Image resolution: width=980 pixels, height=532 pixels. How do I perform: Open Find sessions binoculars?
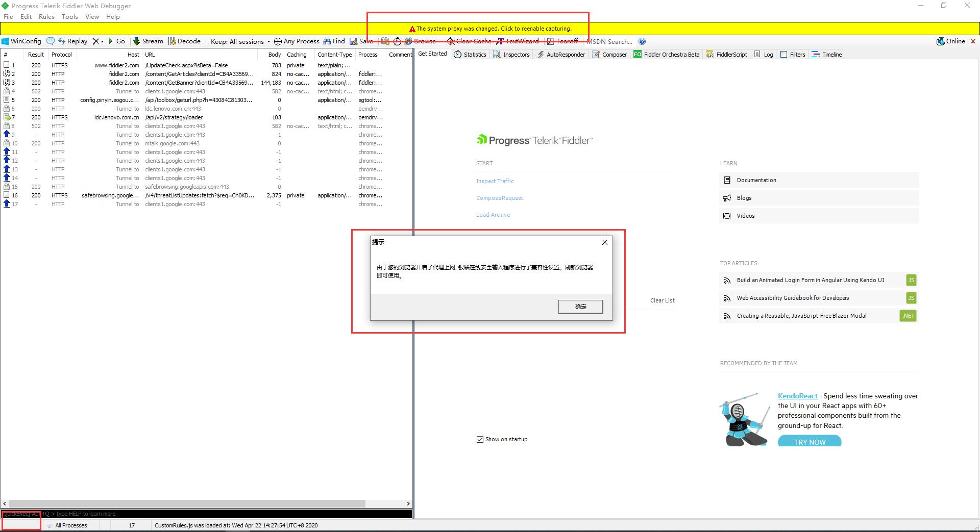click(x=334, y=41)
